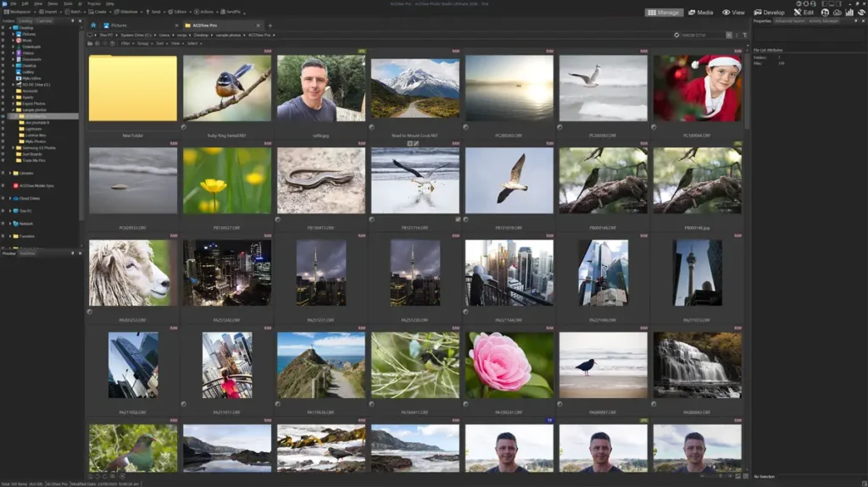Select the pink camellia flower thumbnail
The image size is (868, 487).
(509, 365)
